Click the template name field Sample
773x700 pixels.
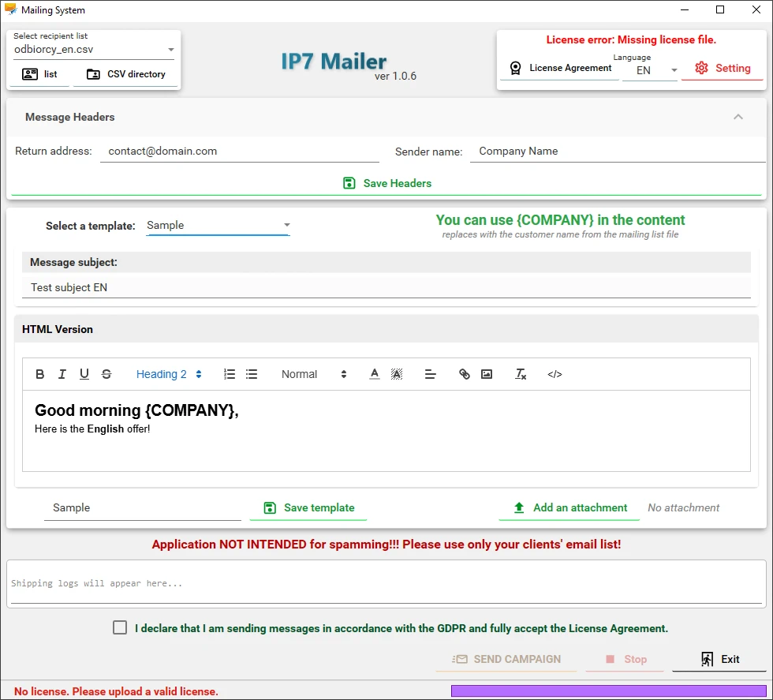pos(143,508)
